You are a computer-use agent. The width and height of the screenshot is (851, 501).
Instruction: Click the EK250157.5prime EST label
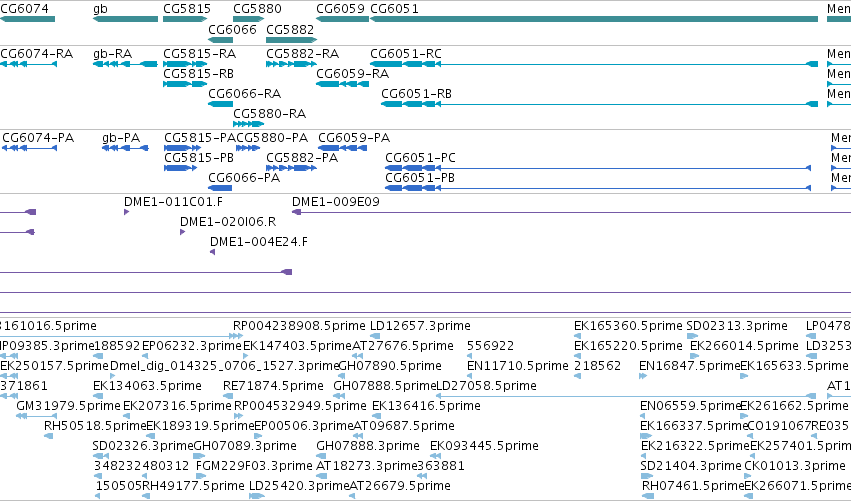pos(54,366)
